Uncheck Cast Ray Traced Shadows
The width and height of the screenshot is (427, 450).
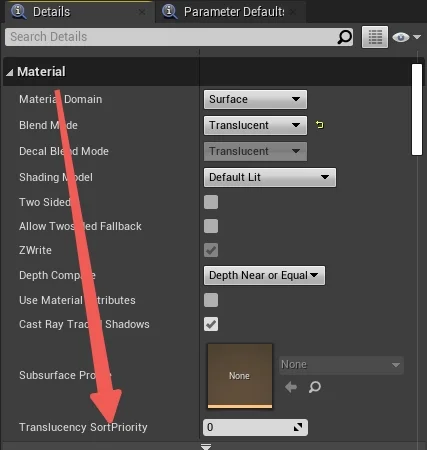(x=211, y=324)
